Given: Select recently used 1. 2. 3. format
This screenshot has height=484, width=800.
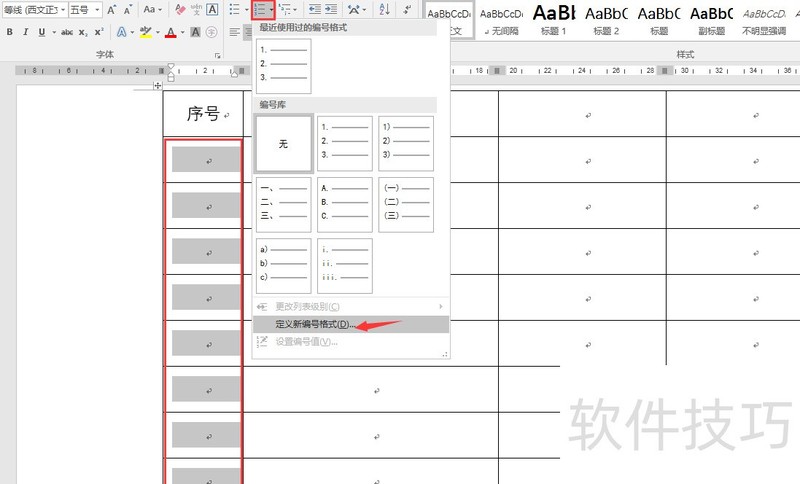Looking at the screenshot, I should pyautogui.click(x=284, y=66).
